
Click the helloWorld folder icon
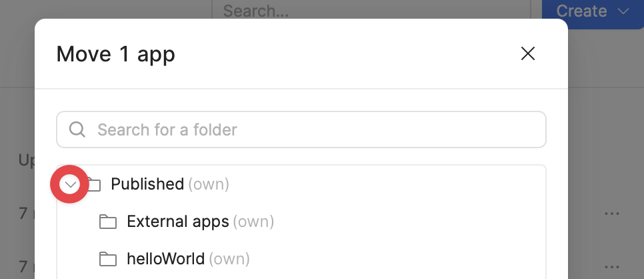click(x=108, y=259)
